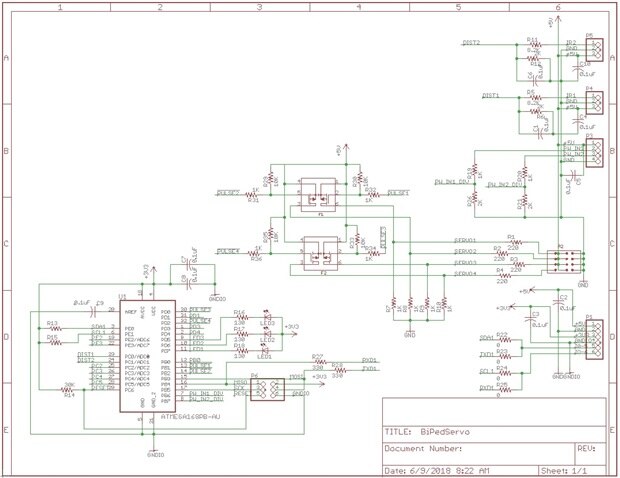Select resistor R22 on the SDA1 line
This screenshot has width=620, height=478.
(x=504, y=340)
